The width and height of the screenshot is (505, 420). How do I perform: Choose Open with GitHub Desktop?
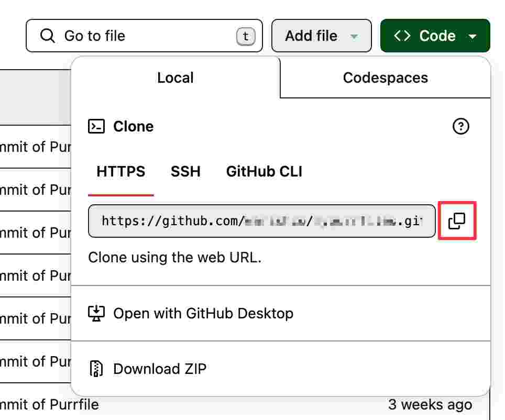[x=202, y=313]
